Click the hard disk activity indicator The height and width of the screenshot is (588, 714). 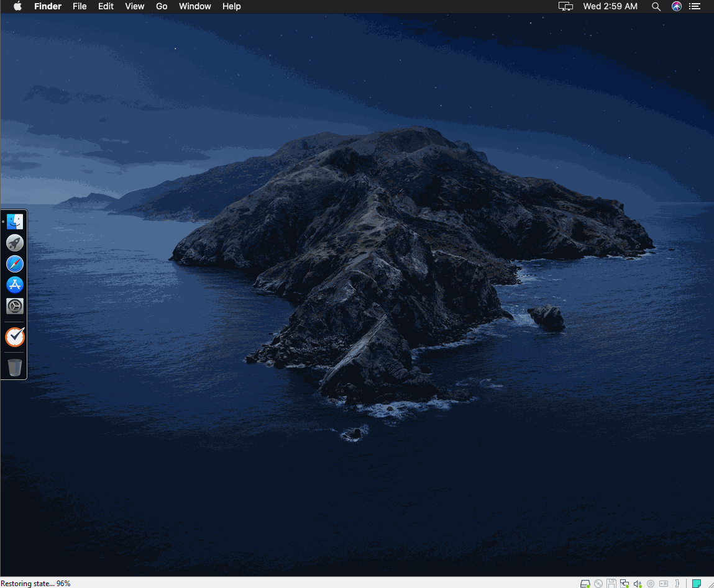pos(585,584)
